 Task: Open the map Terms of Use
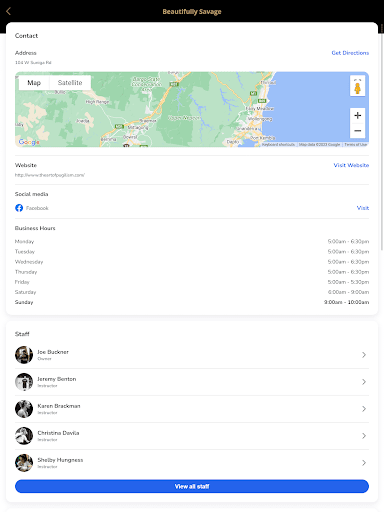356,144
